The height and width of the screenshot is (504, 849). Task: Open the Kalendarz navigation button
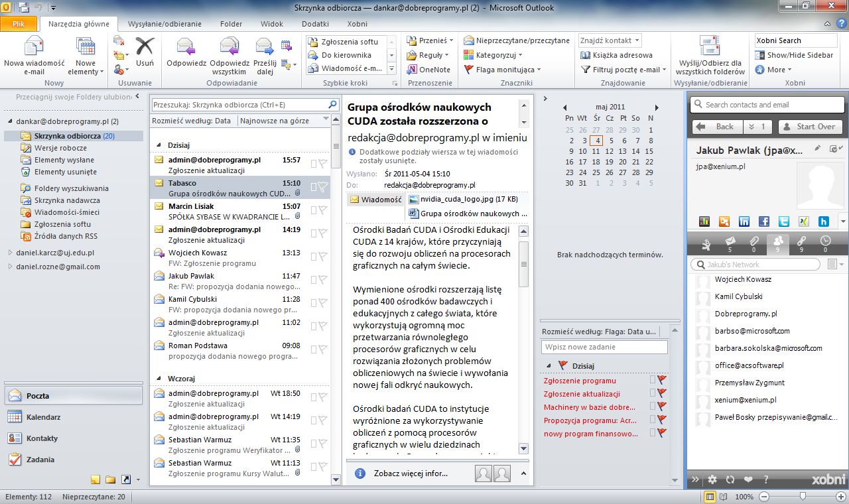point(73,417)
